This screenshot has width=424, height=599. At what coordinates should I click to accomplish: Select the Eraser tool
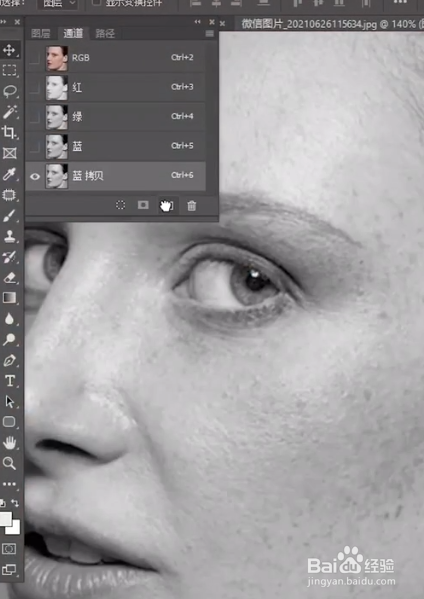[x=9, y=277]
